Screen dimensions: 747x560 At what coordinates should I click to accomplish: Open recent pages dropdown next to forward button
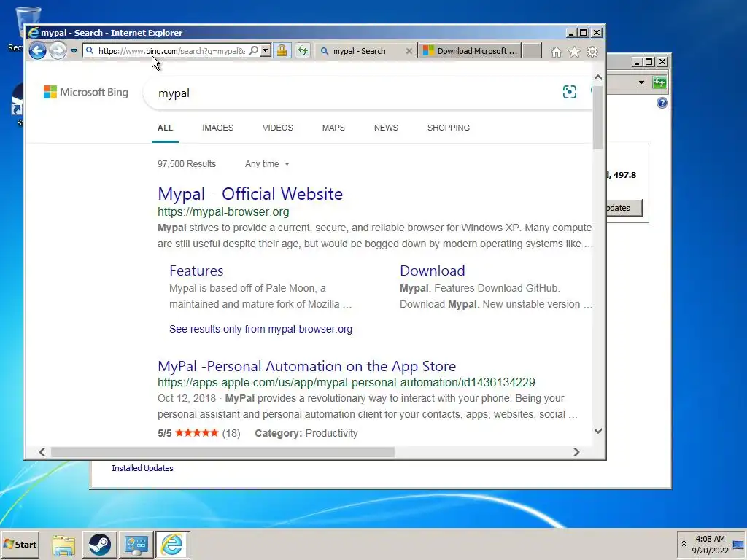click(x=74, y=51)
